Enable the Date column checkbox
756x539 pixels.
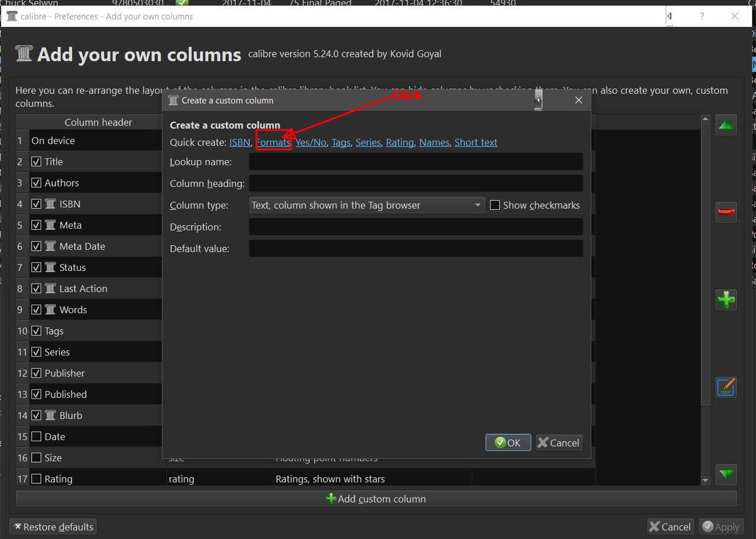coord(36,437)
